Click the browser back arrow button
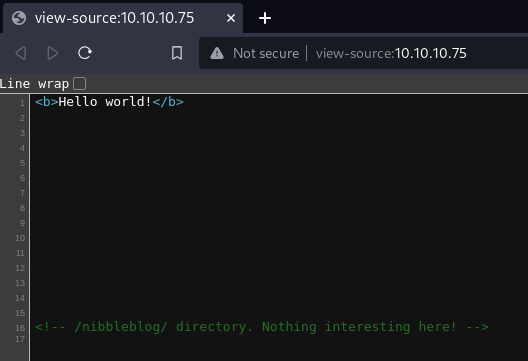 21,53
